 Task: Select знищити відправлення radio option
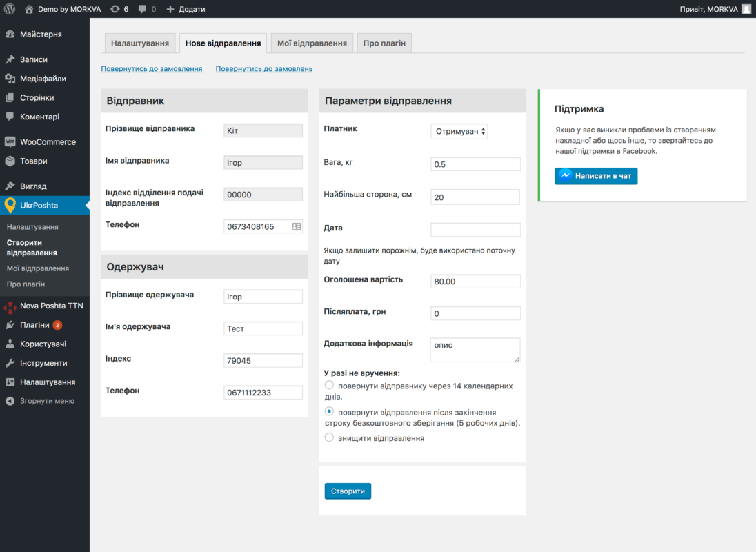point(329,437)
